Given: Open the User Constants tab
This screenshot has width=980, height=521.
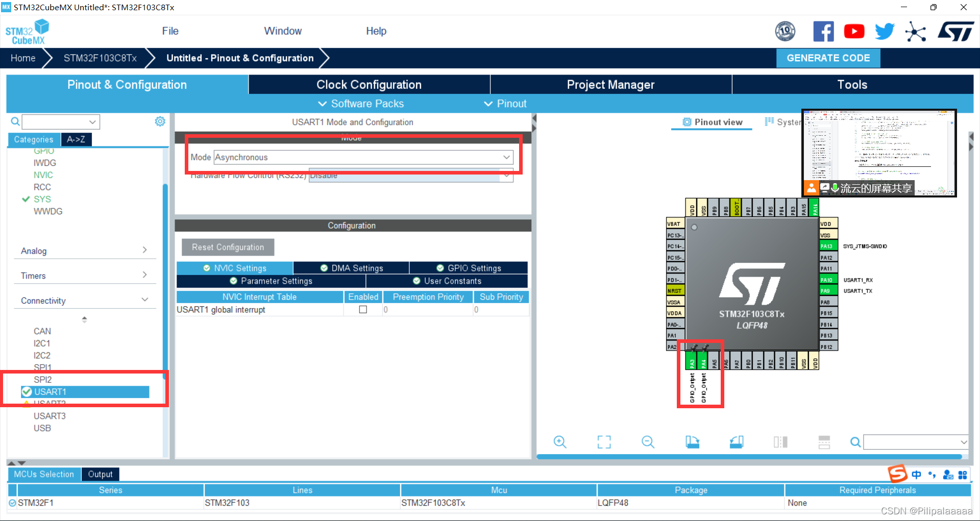Looking at the screenshot, I should click(x=447, y=281).
